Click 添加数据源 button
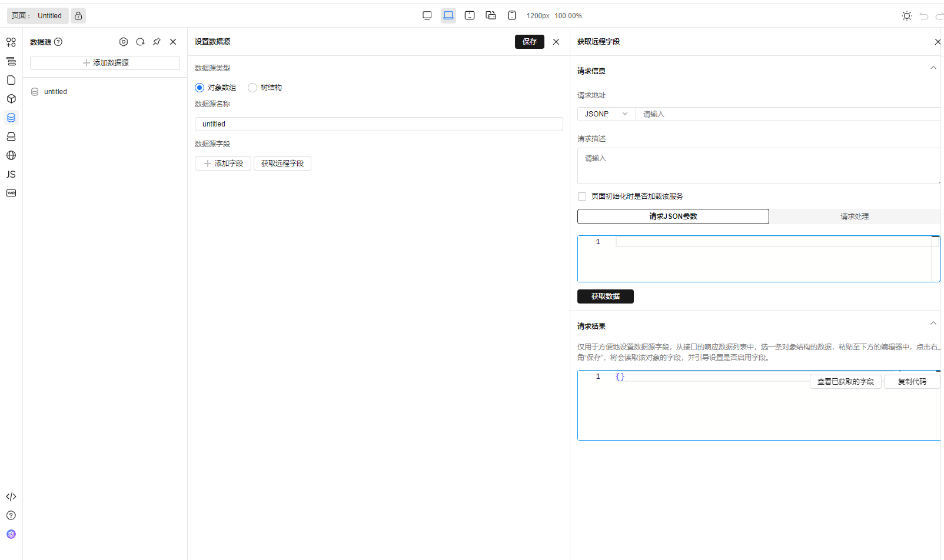The width and height of the screenshot is (944, 560). [105, 63]
